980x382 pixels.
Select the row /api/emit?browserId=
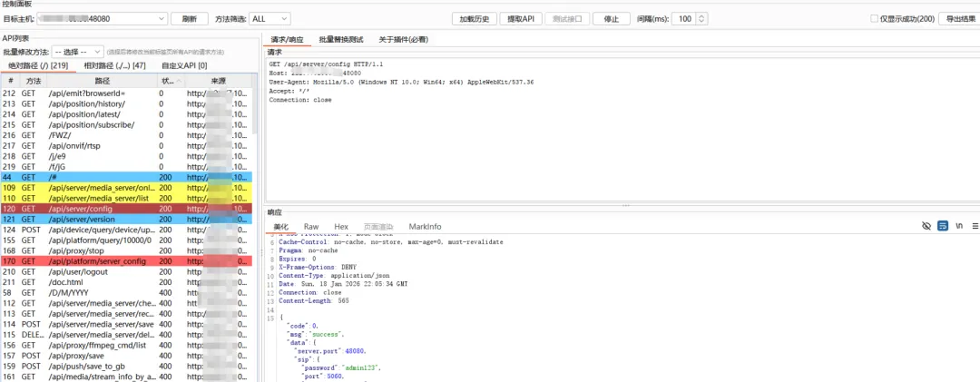click(125, 93)
